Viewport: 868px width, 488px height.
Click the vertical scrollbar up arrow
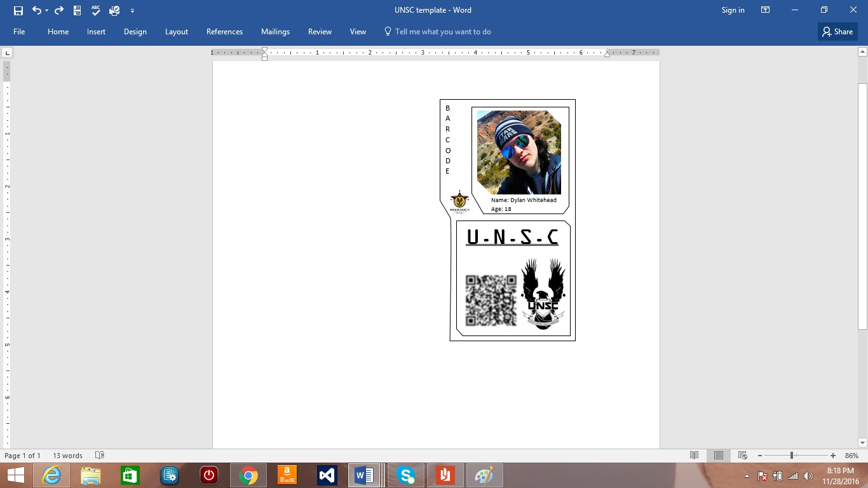pos(862,52)
